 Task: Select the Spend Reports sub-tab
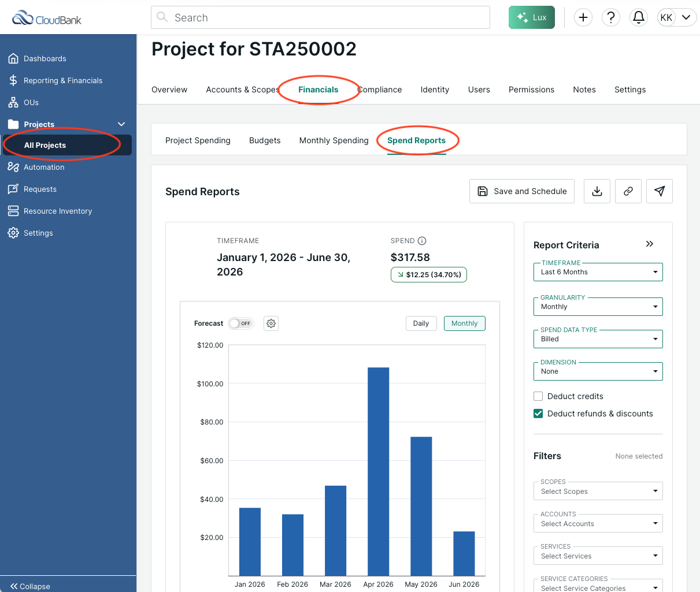coord(416,140)
